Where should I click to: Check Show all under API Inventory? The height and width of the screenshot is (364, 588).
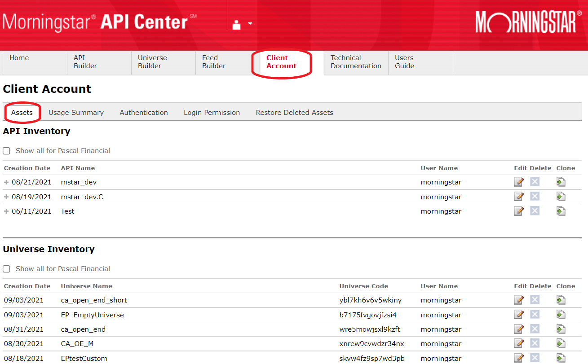(7, 151)
